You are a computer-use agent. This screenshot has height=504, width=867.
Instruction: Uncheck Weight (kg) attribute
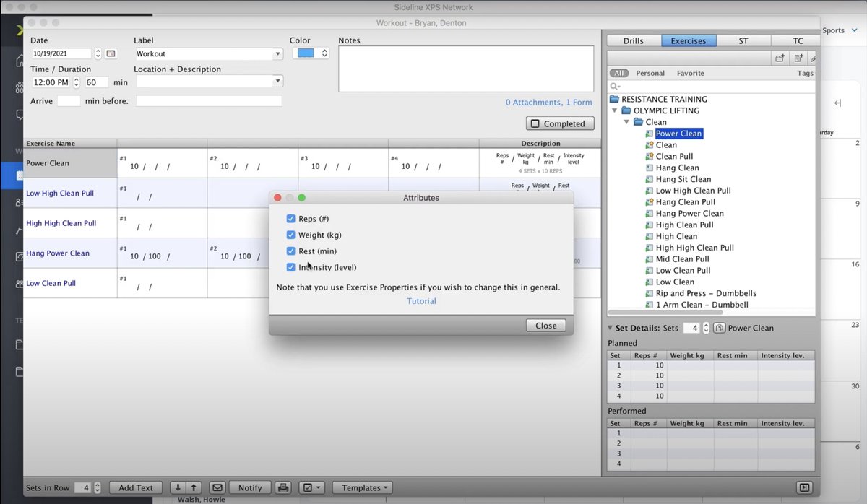tap(290, 235)
